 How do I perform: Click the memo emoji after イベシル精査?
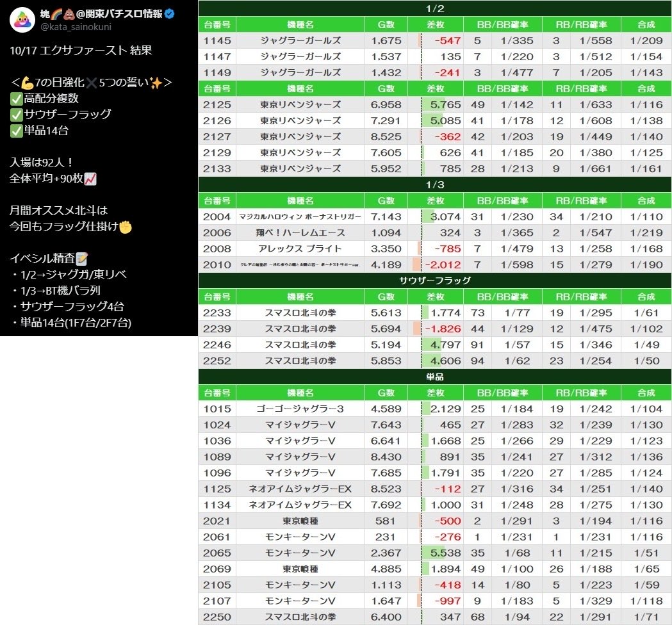click(81, 258)
